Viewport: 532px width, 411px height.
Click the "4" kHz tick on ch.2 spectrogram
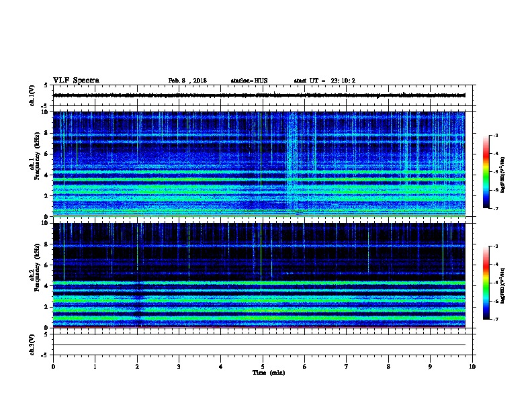(46, 286)
